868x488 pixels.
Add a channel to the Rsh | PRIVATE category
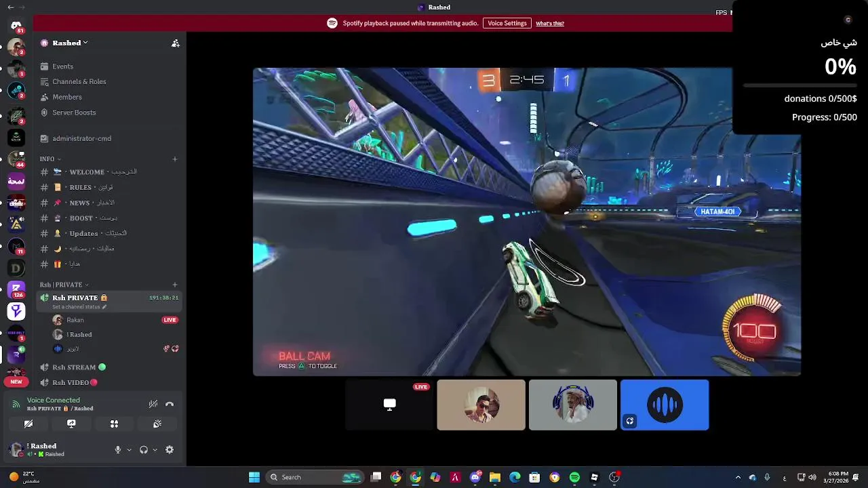(x=175, y=285)
